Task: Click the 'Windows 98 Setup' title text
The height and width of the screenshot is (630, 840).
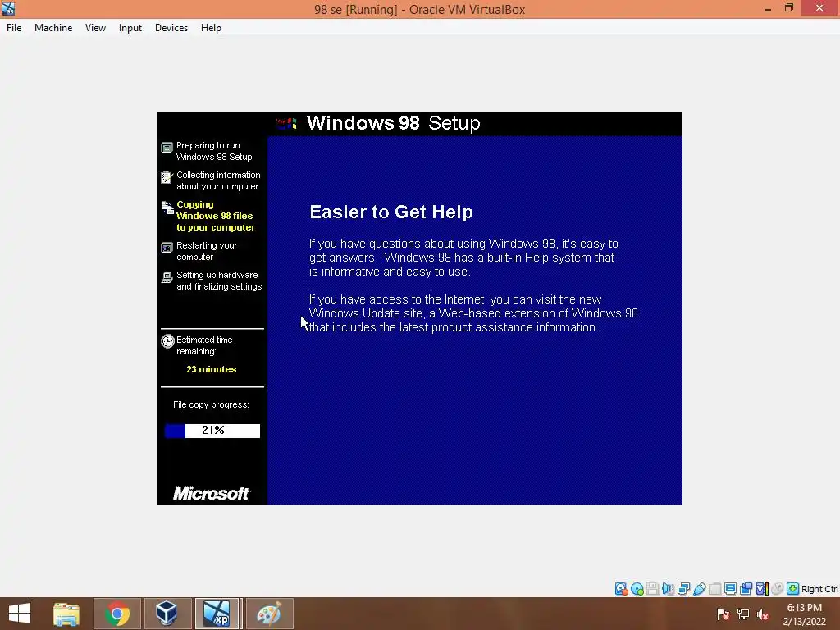Action: pyautogui.click(x=393, y=123)
